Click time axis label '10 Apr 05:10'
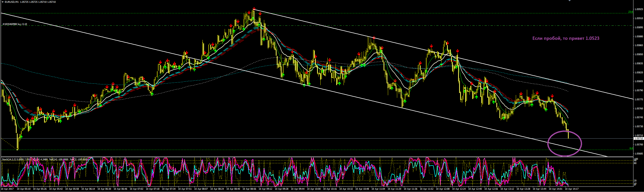The image size is (644, 192). (x=24, y=189)
